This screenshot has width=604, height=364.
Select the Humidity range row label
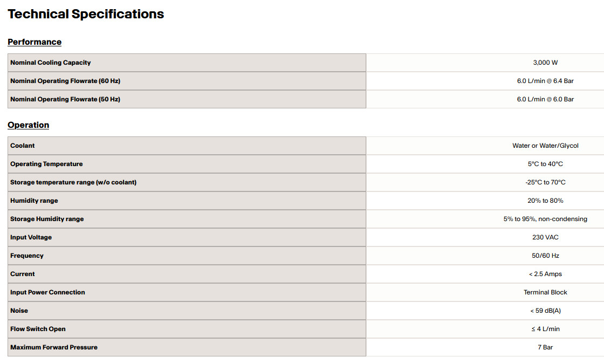(x=34, y=201)
